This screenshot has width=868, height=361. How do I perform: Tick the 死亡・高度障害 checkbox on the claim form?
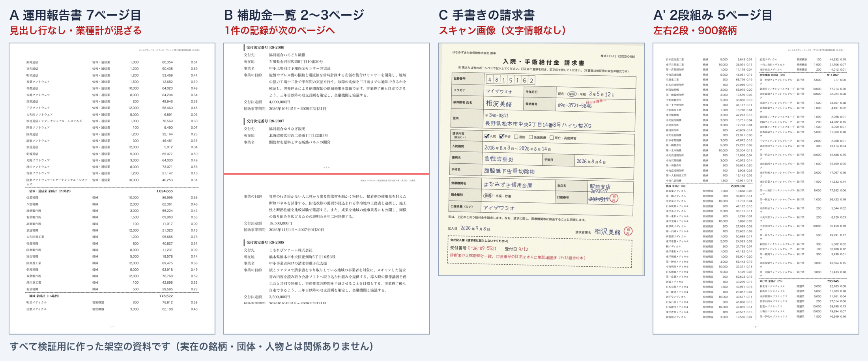[x=552, y=138]
